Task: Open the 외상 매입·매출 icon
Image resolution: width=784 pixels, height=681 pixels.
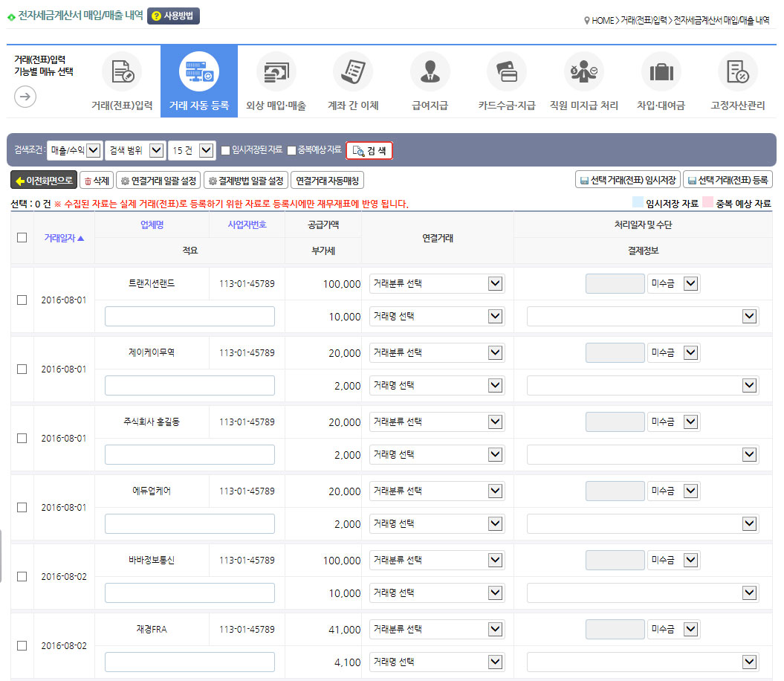Action: (x=276, y=72)
